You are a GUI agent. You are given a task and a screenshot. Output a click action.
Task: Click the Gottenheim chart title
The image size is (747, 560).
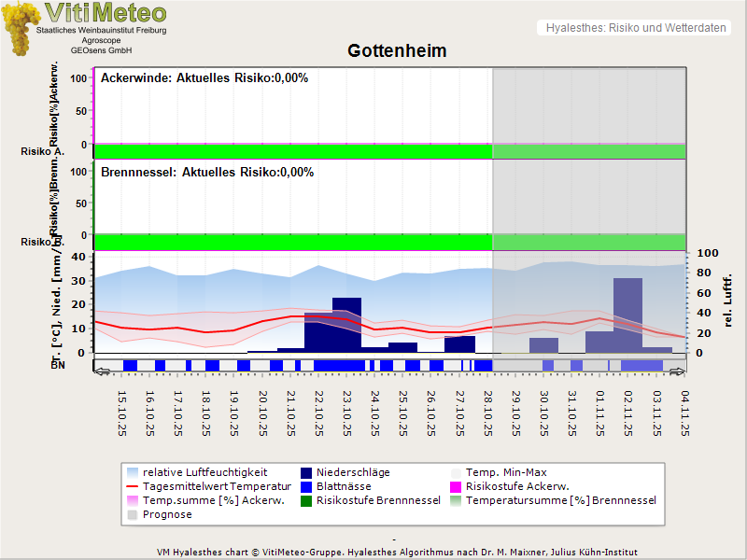click(397, 51)
